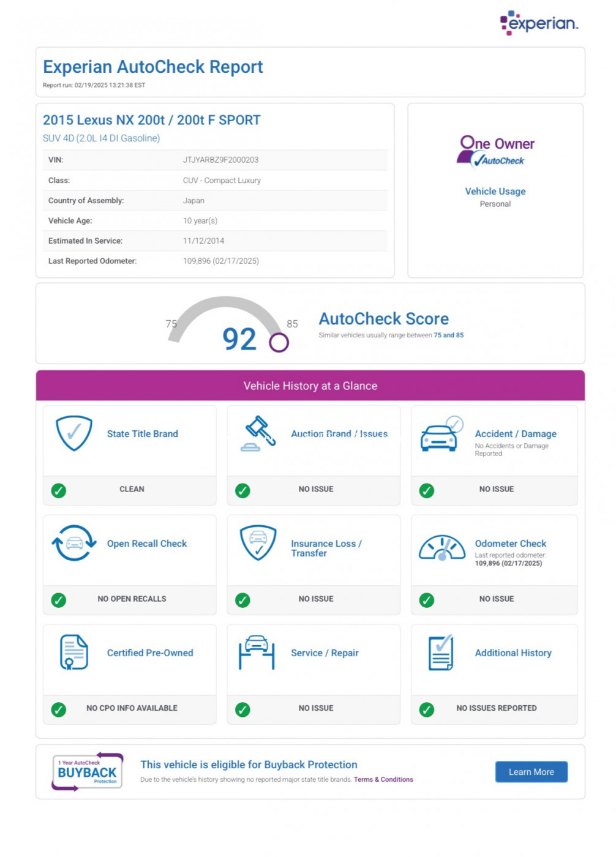Click the Experian AutoCheck Report title
The width and height of the screenshot is (616, 857).
(153, 67)
